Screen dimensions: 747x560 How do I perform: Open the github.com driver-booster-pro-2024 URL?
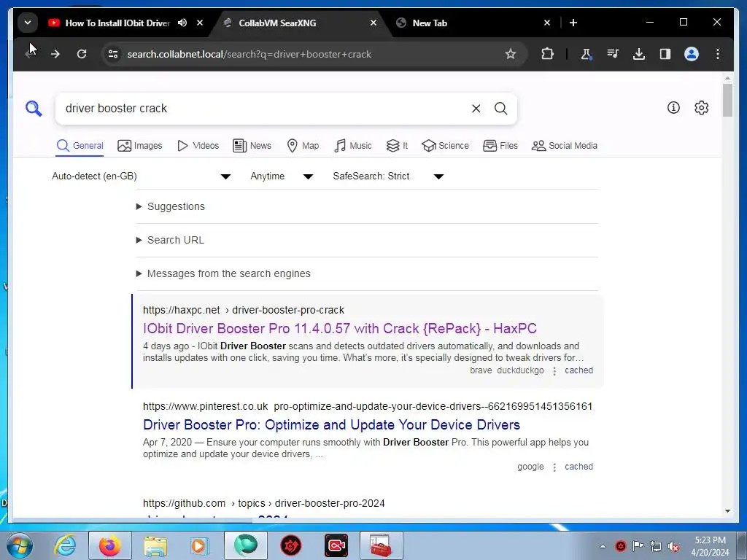[x=264, y=503]
